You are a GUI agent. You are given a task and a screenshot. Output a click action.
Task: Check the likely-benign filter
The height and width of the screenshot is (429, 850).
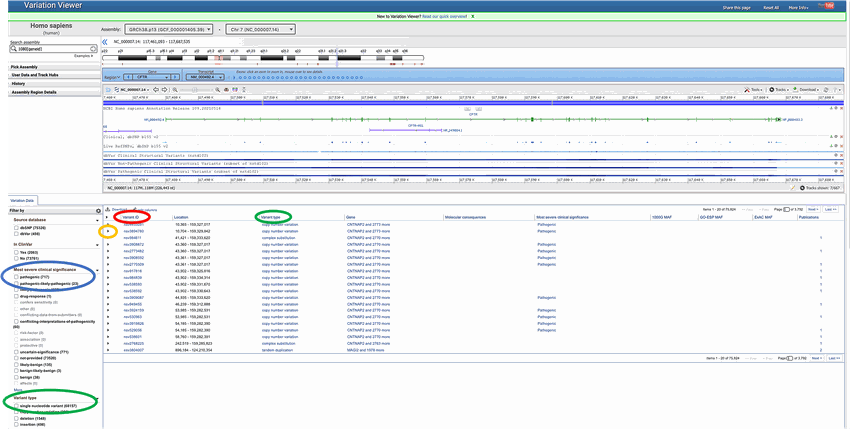16,365
